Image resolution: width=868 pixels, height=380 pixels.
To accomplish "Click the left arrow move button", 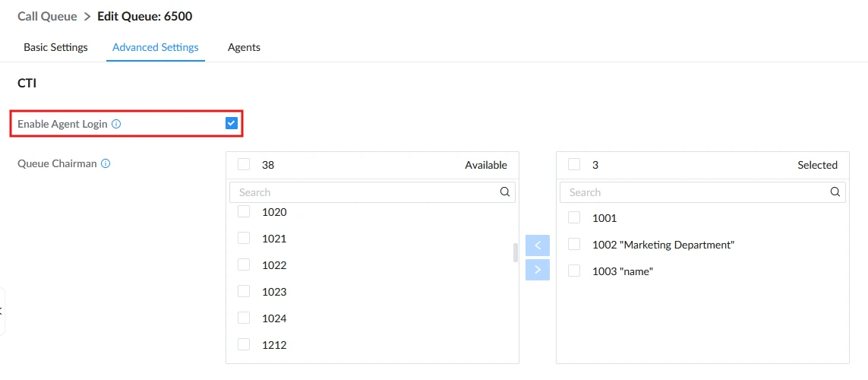I will (538, 245).
